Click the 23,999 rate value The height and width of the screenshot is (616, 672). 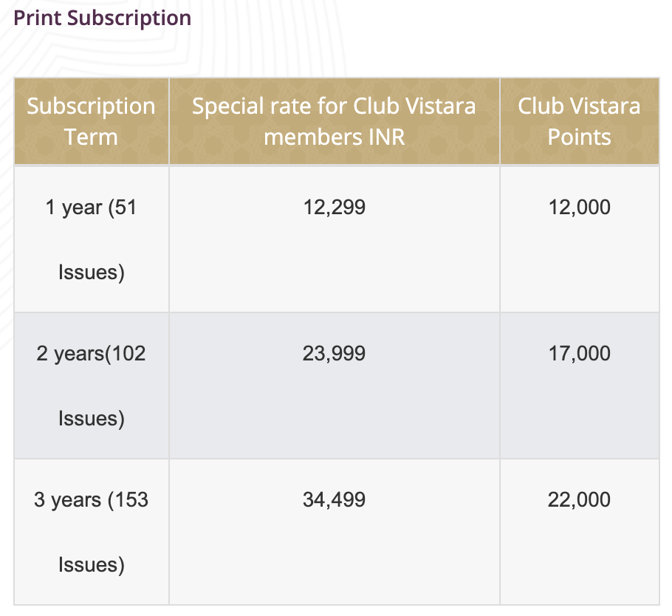(334, 354)
